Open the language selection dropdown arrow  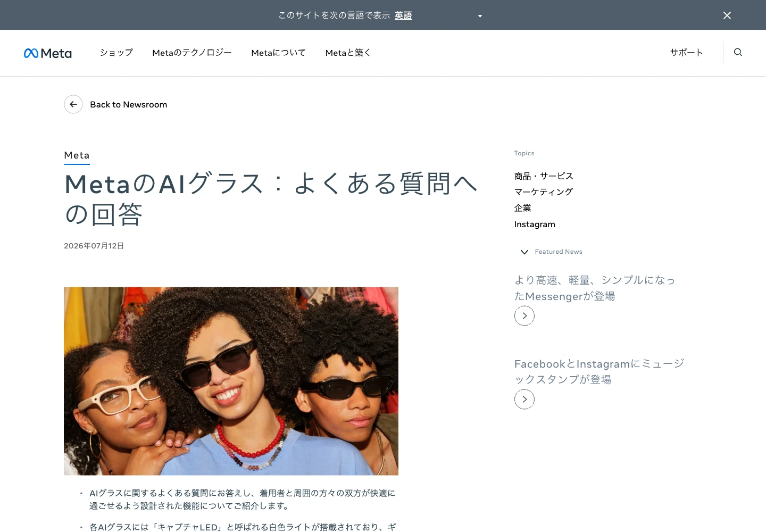(x=480, y=16)
